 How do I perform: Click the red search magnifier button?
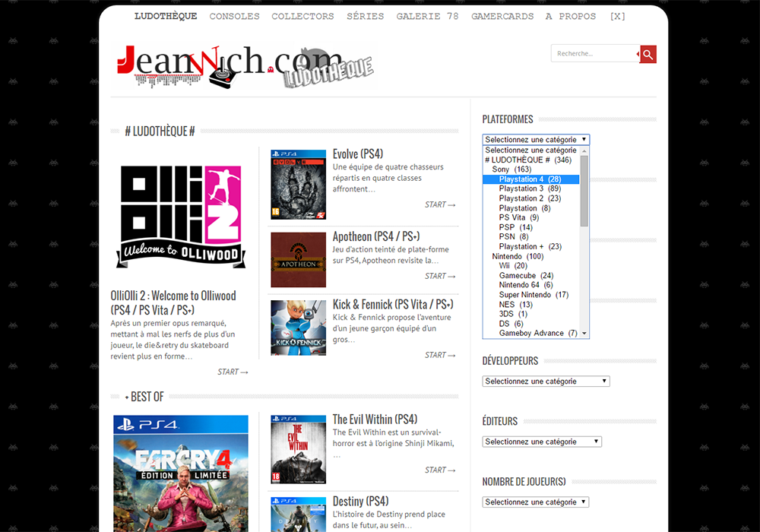click(x=648, y=54)
